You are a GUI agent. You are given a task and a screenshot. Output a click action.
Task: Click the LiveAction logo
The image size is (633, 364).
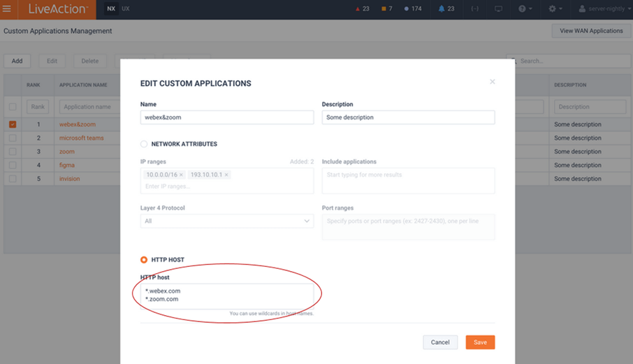[57, 9]
